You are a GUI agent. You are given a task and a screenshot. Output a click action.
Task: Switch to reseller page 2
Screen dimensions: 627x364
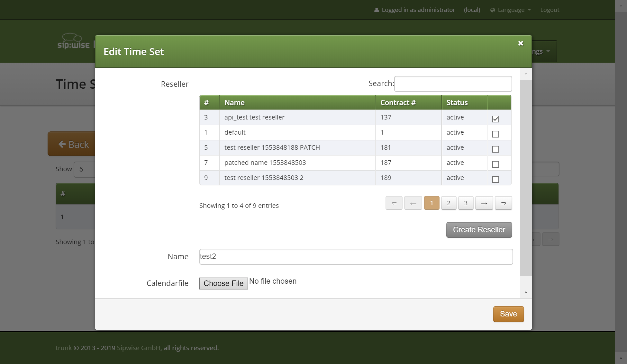tap(449, 203)
